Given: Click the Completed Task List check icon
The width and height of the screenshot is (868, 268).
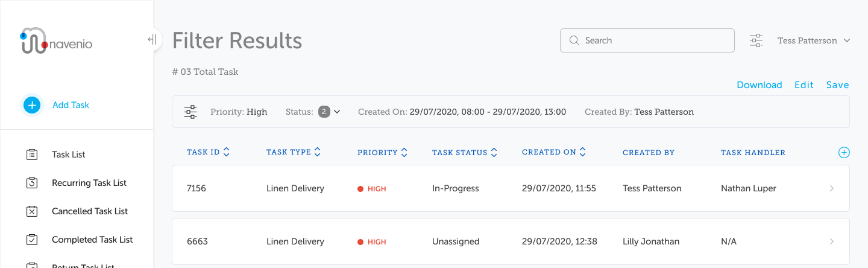Looking at the screenshot, I should [x=33, y=240].
